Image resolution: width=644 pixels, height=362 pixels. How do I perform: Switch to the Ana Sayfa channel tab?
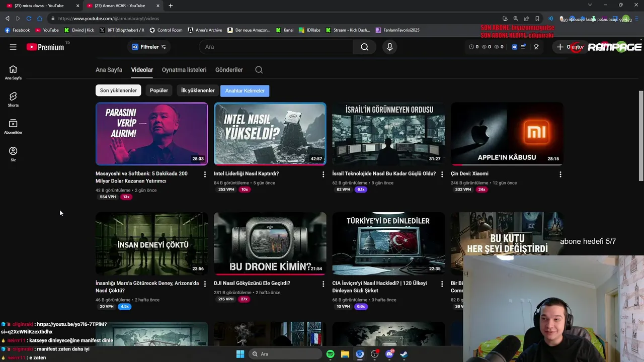click(109, 70)
